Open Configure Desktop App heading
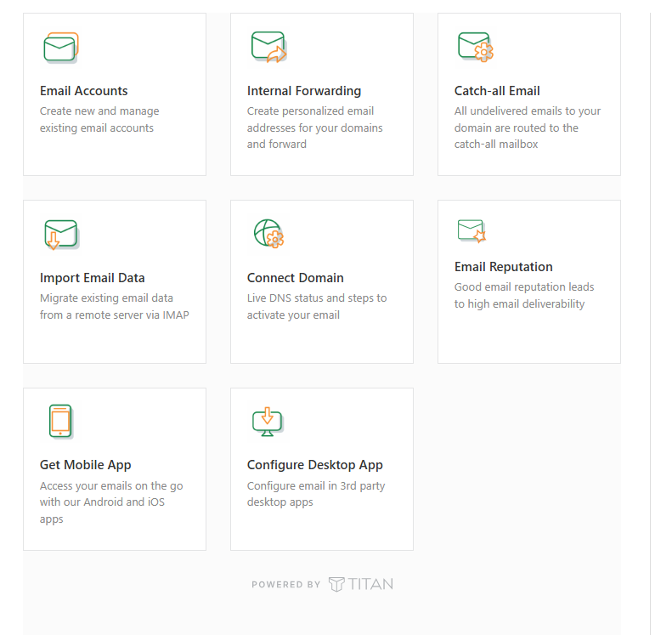The image size is (672, 635). click(x=315, y=465)
